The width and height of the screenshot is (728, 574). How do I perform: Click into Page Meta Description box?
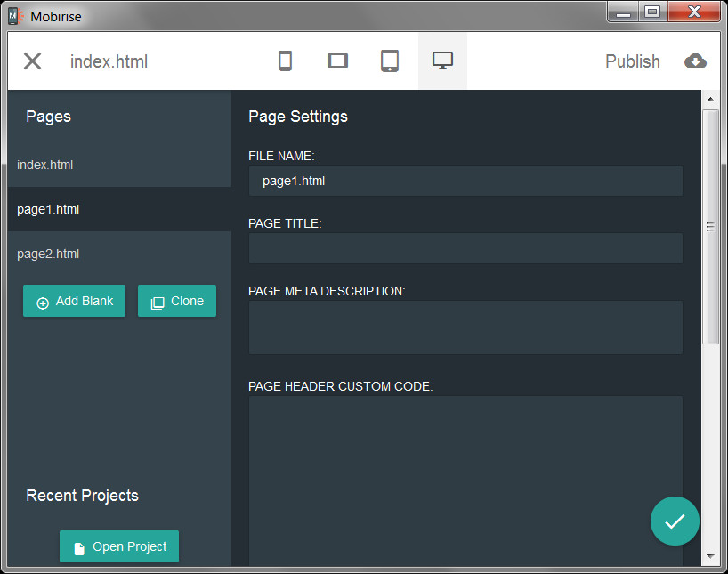pos(465,327)
